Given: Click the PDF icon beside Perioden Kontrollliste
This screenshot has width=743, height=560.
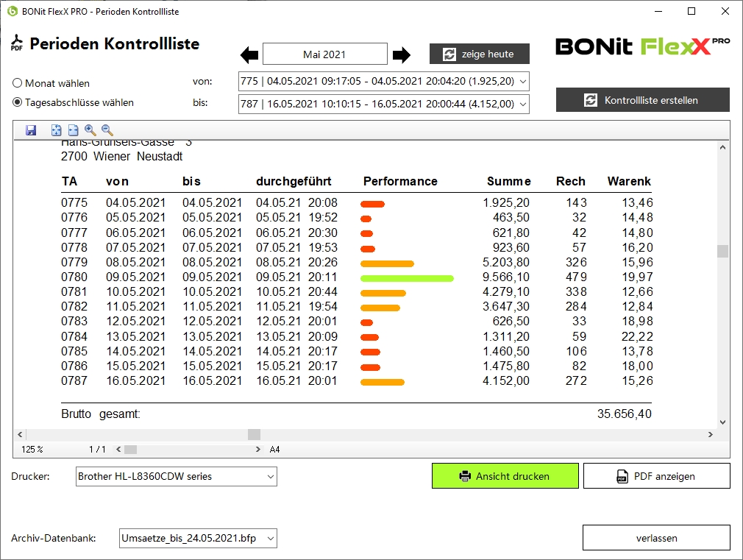Looking at the screenshot, I should click(x=17, y=43).
